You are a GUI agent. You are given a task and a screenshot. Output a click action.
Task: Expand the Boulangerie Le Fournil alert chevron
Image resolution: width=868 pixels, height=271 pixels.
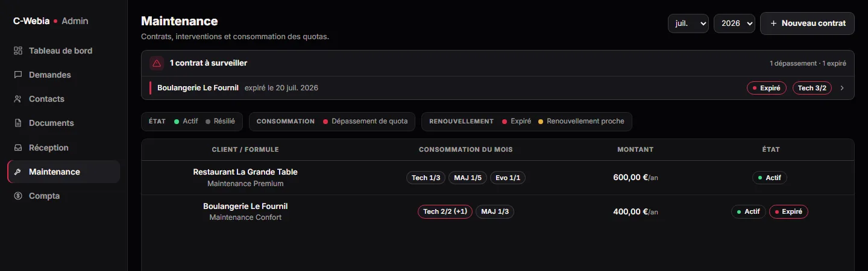[842, 88]
